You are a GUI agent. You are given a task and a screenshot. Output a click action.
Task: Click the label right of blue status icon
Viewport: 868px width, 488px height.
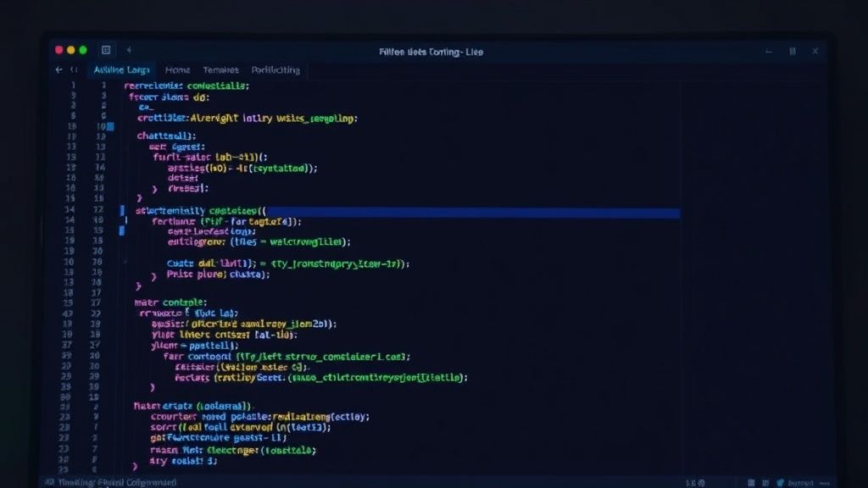point(800,483)
